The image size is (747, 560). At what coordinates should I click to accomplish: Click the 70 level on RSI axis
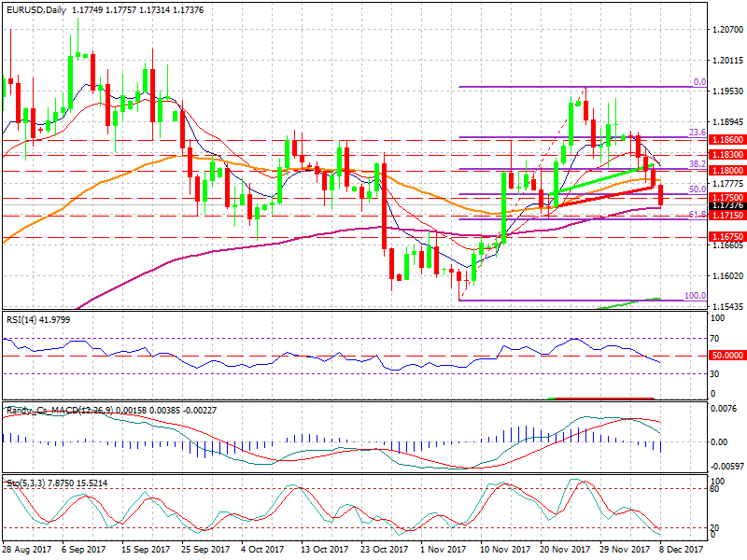pos(714,339)
